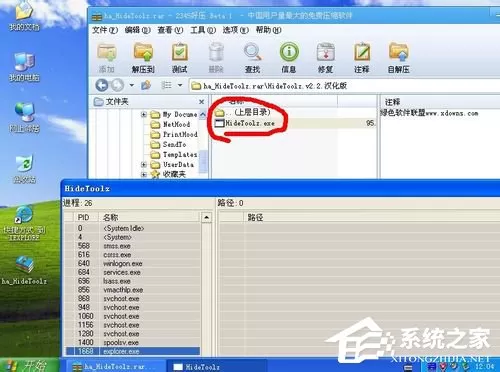Click the Path (路径) column header in HideToolz
The height and width of the screenshot is (372, 500).
coord(372,218)
